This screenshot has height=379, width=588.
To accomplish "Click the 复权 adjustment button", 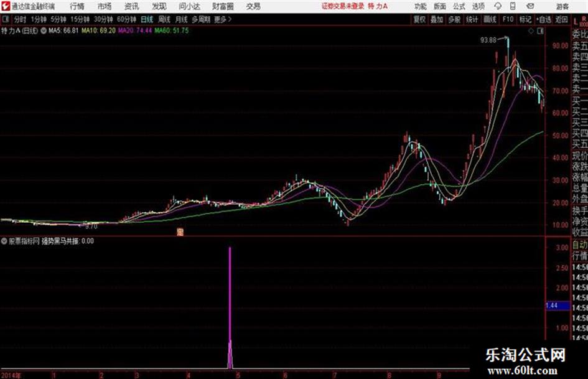I will point(419,19).
